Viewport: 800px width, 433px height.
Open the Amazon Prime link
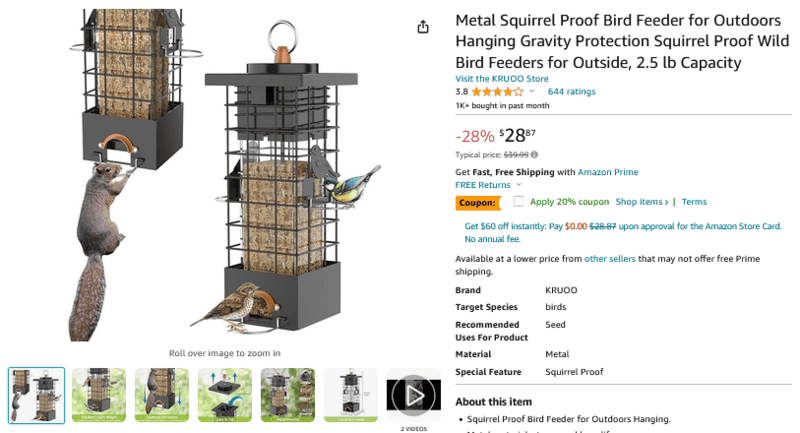point(608,172)
